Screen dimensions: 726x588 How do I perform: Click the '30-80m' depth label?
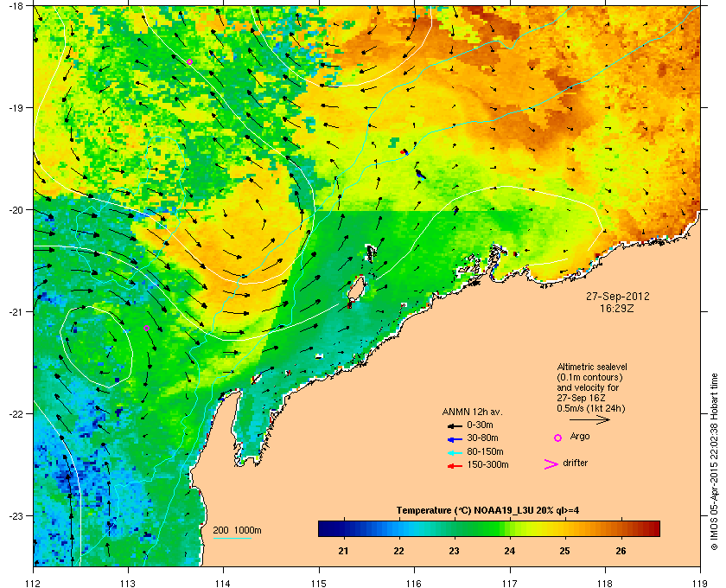(x=482, y=438)
